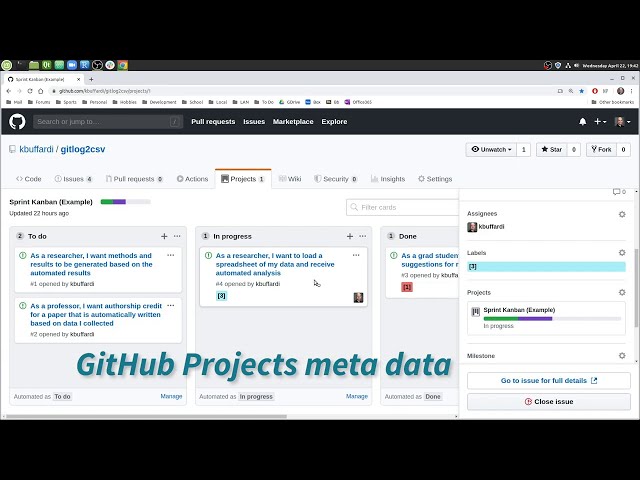Open issue about professor authorship credit

pos(96,314)
